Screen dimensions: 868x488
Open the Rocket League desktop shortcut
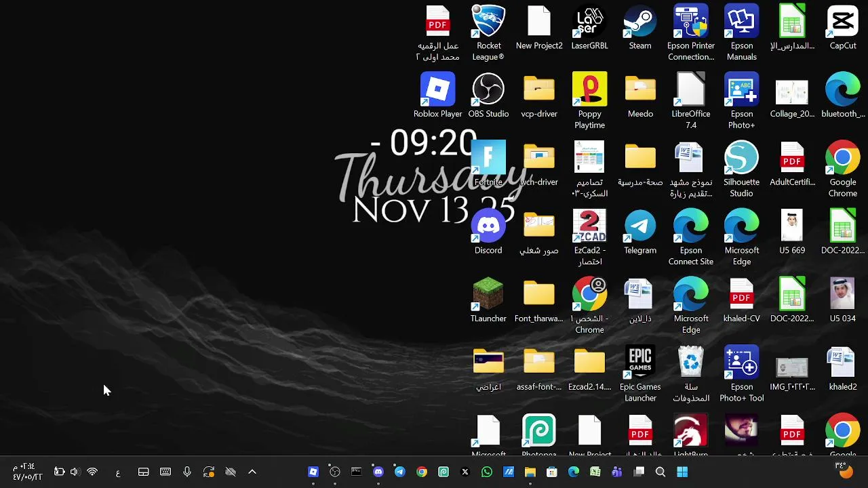(x=488, y=32)
